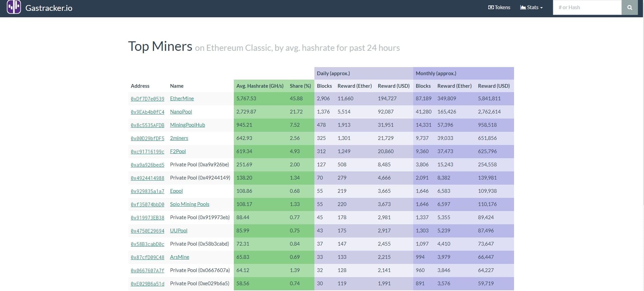
Task: Visit the EtherMine pool link
Action: pos(182,99)
